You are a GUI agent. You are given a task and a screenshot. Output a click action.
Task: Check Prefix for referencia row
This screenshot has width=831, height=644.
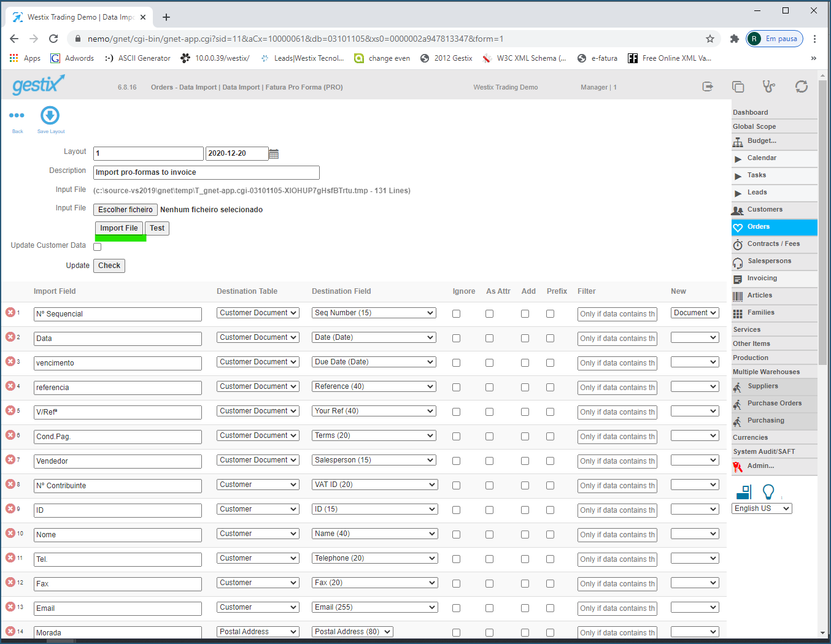[550, 387]
